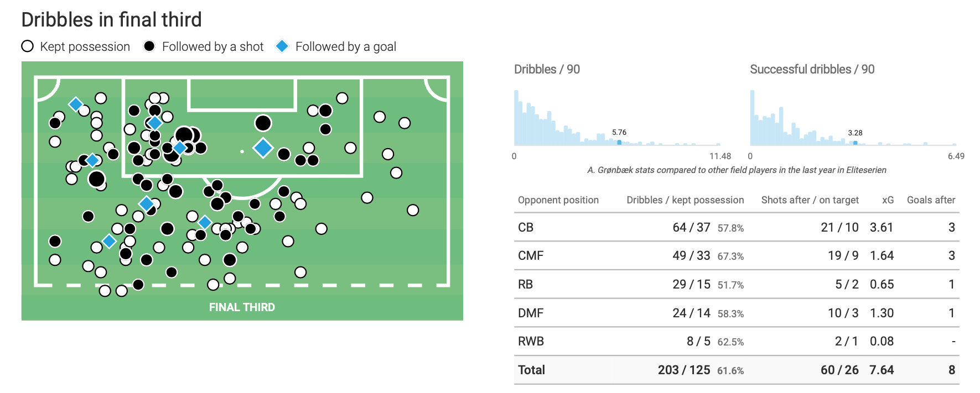Image resolution: width=980 pixels, height=393 pixels.
Task: Click the large black shot dot below the six-yard box
Action: coord(263,123)
